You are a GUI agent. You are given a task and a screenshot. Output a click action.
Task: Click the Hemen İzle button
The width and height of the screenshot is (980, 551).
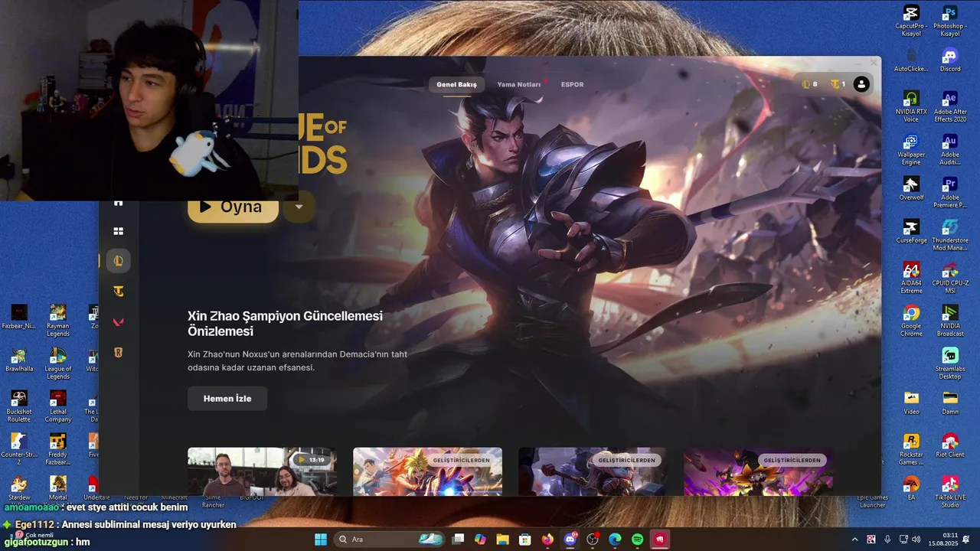[227, 399]
